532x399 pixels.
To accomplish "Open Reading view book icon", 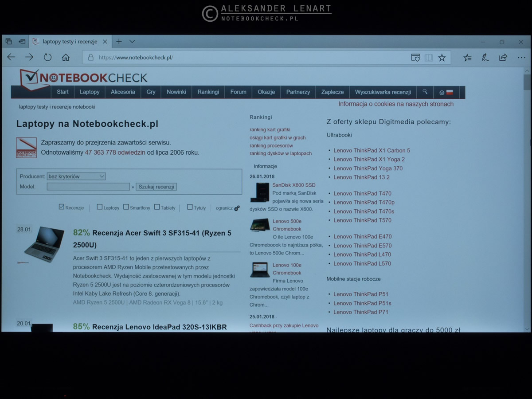I will 428,57.
